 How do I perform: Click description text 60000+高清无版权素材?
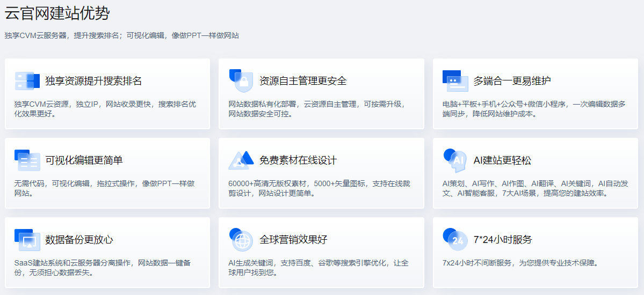point(319,188)
